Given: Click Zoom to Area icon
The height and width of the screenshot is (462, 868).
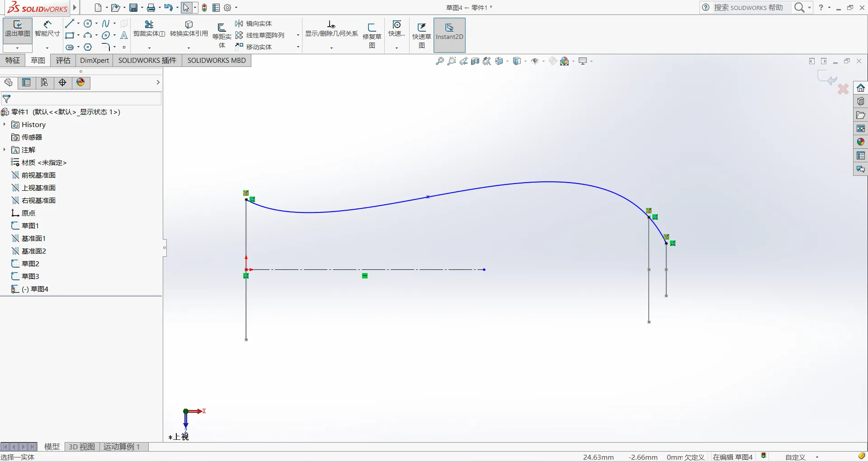Looking at the screenshot, I should pyautogui.click(x=451, y=61).
